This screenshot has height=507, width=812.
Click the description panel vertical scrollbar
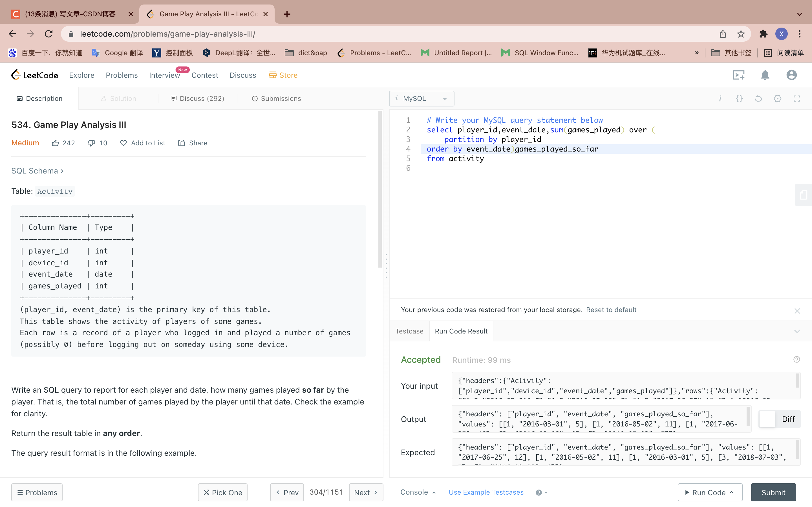380,190
